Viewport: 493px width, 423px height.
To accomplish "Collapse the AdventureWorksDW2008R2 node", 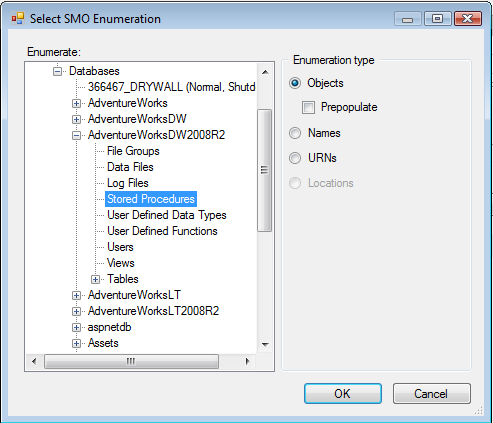I will (x=76, y=135).
